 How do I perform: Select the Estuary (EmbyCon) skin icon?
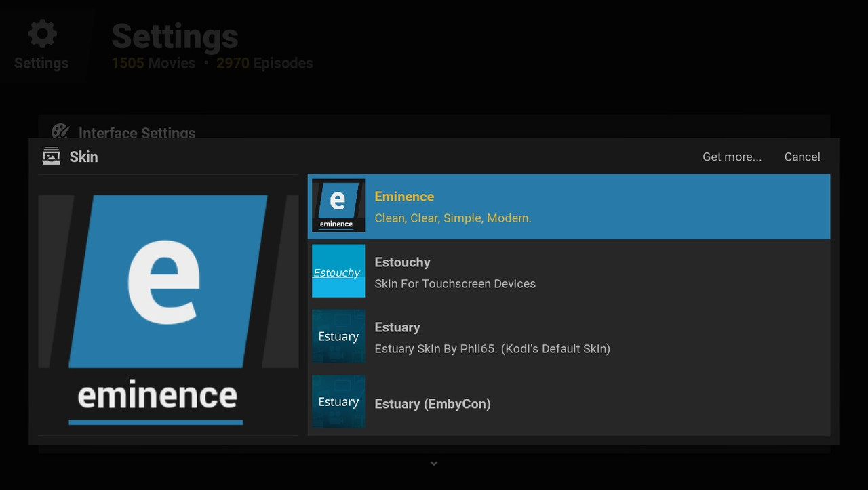pos(338,402)
